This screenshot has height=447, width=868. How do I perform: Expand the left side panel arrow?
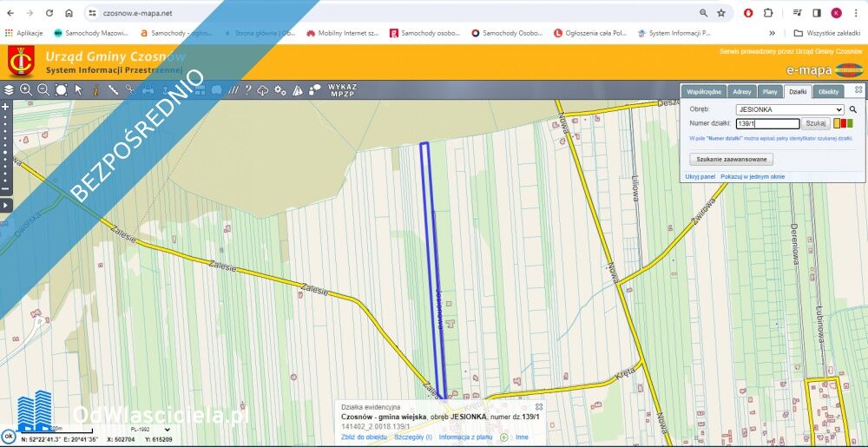click(5, 205)
